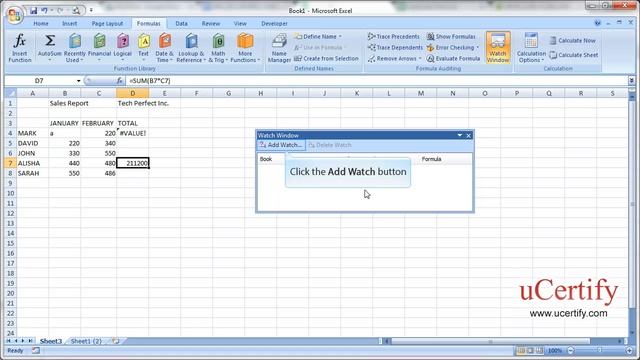
Task: Click the zoom out minus button
Action: tap(571, 351)
